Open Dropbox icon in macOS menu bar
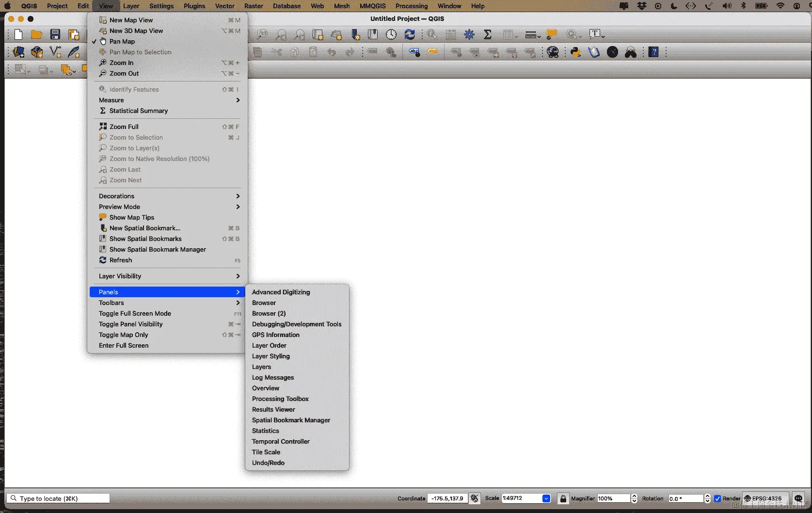Viewport: 812px width, 513px height. coord(641,6)
